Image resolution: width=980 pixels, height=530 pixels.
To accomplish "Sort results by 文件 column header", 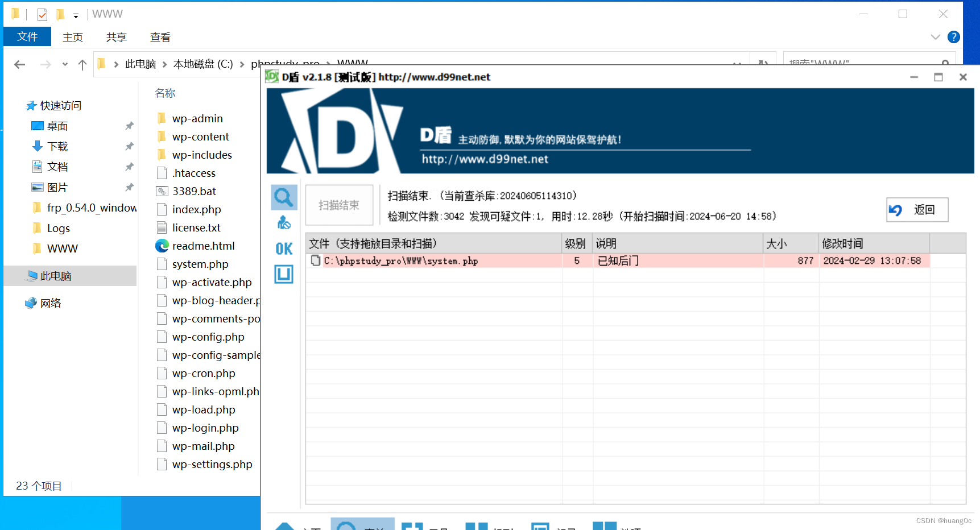I will coord(433,243).
